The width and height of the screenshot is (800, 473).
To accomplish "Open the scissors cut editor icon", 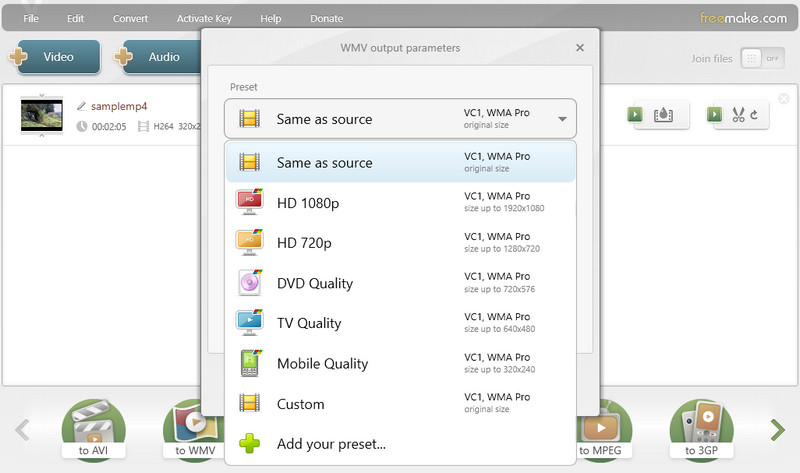I will [x=745, y=114].
